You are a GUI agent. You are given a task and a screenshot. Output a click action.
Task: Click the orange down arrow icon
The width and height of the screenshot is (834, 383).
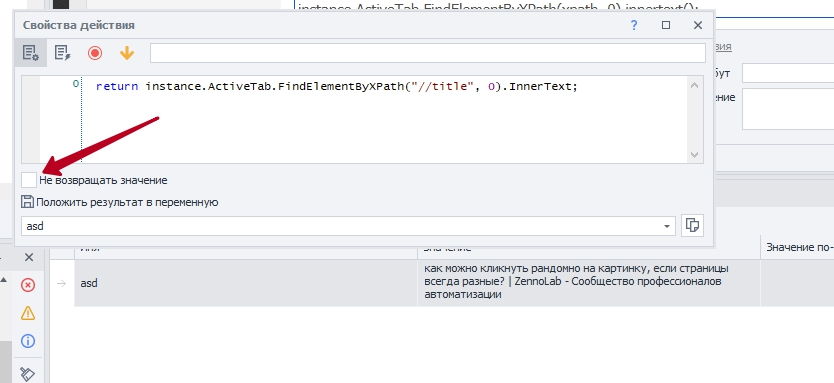(x=127, y=53)
